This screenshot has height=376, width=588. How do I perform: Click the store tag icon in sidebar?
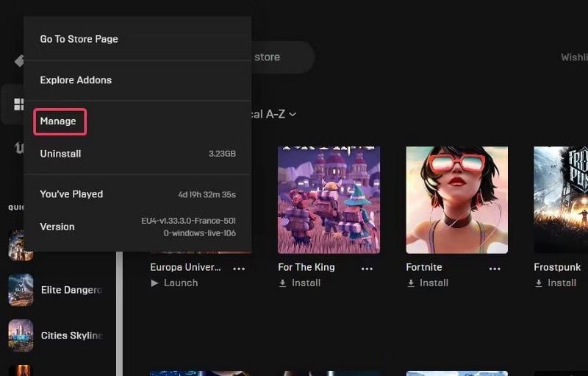click(19, 61)
